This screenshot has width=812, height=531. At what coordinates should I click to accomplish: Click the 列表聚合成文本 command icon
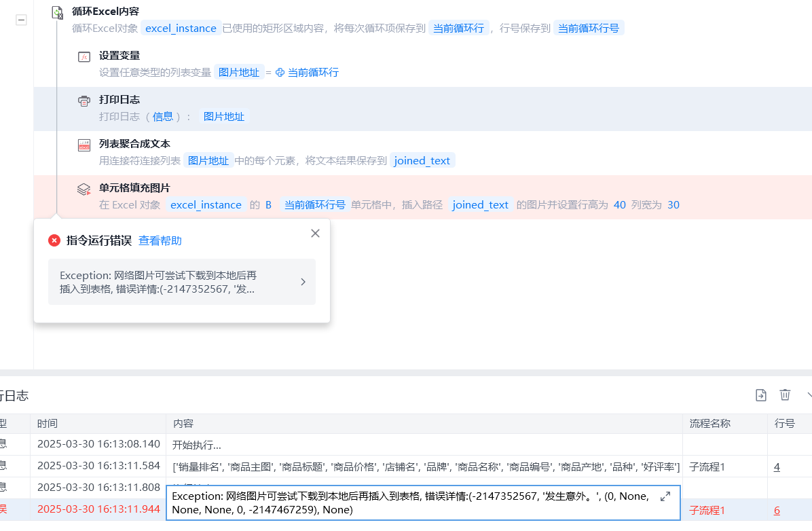(84, 145)
